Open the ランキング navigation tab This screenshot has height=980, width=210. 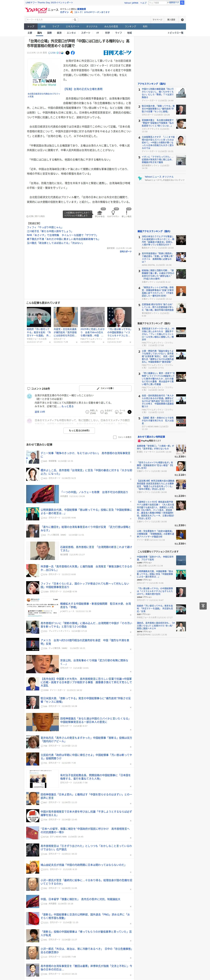(x=130, y=26)
